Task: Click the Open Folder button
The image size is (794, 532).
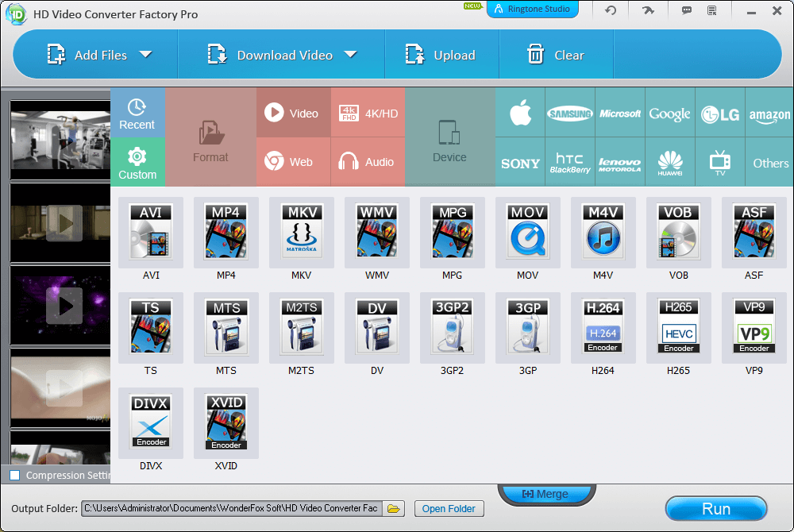Action: [449, 509]
